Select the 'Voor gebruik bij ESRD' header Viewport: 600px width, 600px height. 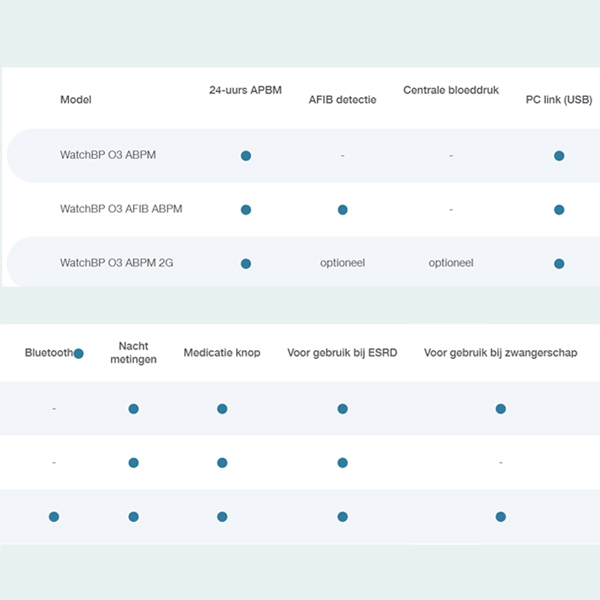pos(342,353)
